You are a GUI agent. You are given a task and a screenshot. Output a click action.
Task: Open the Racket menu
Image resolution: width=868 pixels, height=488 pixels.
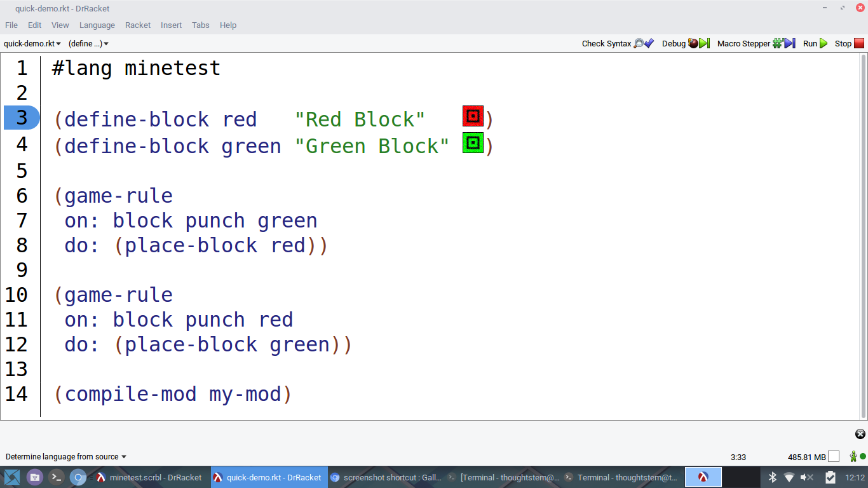[138, 25]
